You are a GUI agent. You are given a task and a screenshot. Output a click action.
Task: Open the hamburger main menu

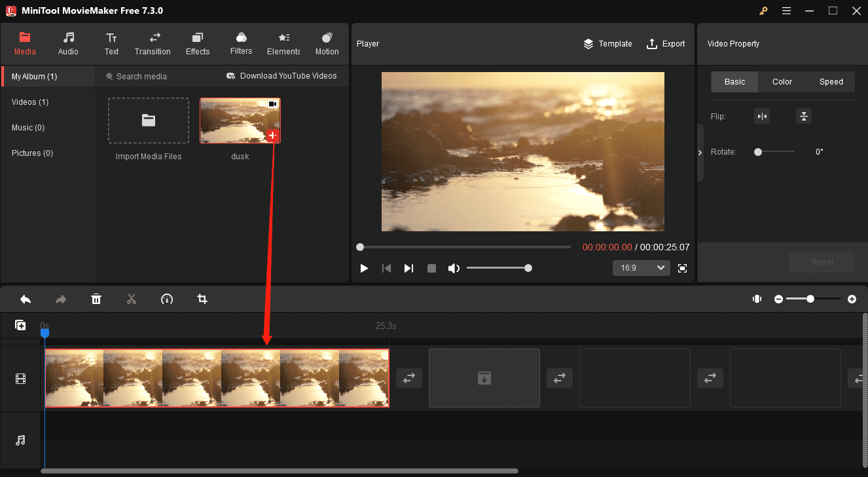point(786,10)
